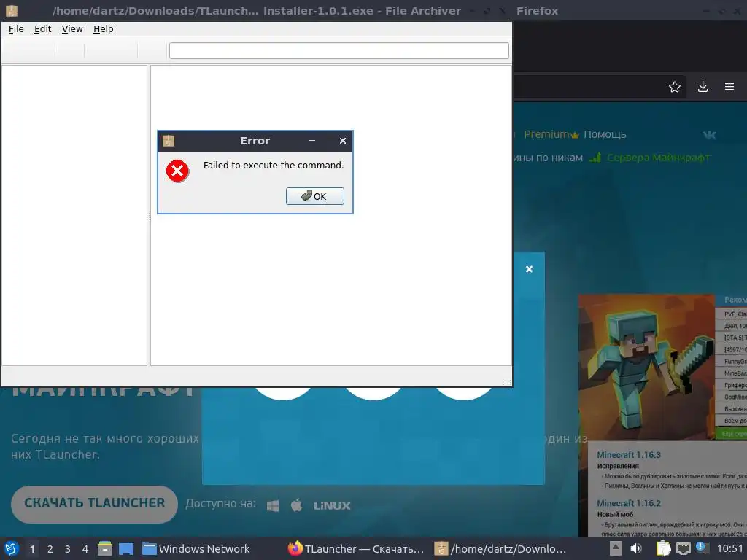Viewport: 747px width, 560px height.
Task: Open the File menu in File Archiver
Action: point(16,29)
